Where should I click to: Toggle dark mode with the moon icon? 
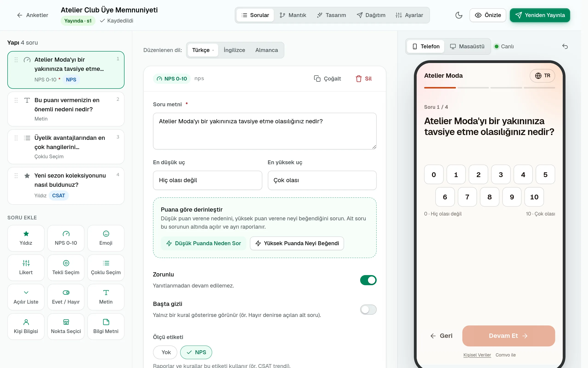click(458, 15)
